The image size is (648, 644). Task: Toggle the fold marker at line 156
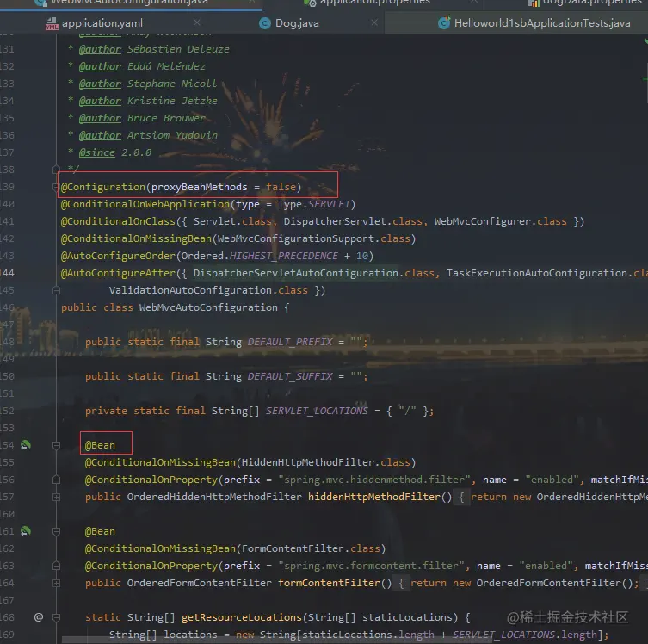[x=56, y=480]
